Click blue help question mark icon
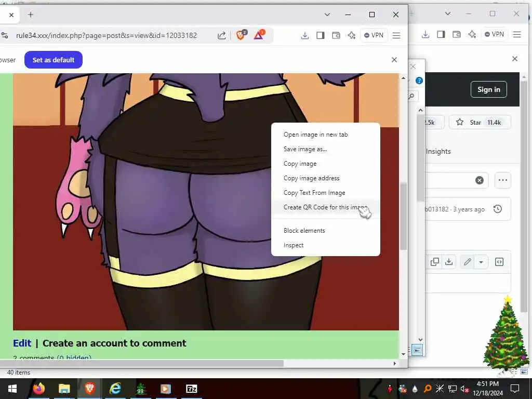Image resolution: width=532 pixels, height=399 pixels. coord(419,81)
